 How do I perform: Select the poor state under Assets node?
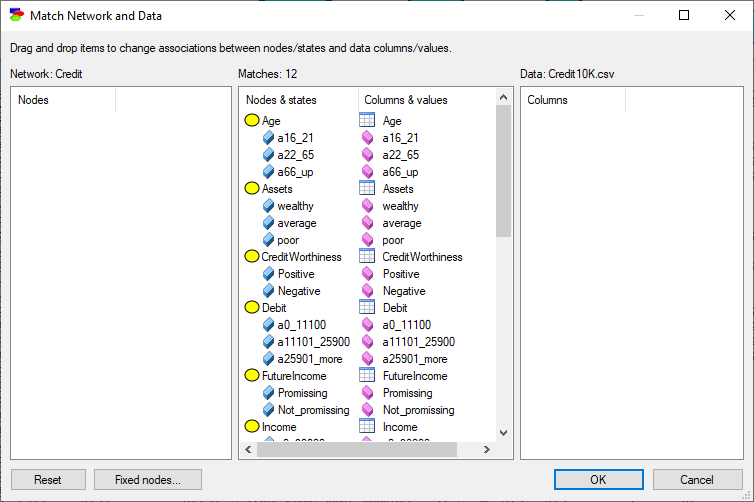pos(288,240)
